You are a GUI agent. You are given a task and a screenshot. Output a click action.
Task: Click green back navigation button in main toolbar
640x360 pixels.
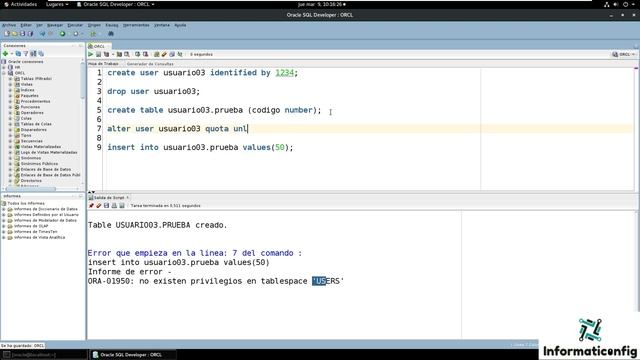(x=62, y=34)
